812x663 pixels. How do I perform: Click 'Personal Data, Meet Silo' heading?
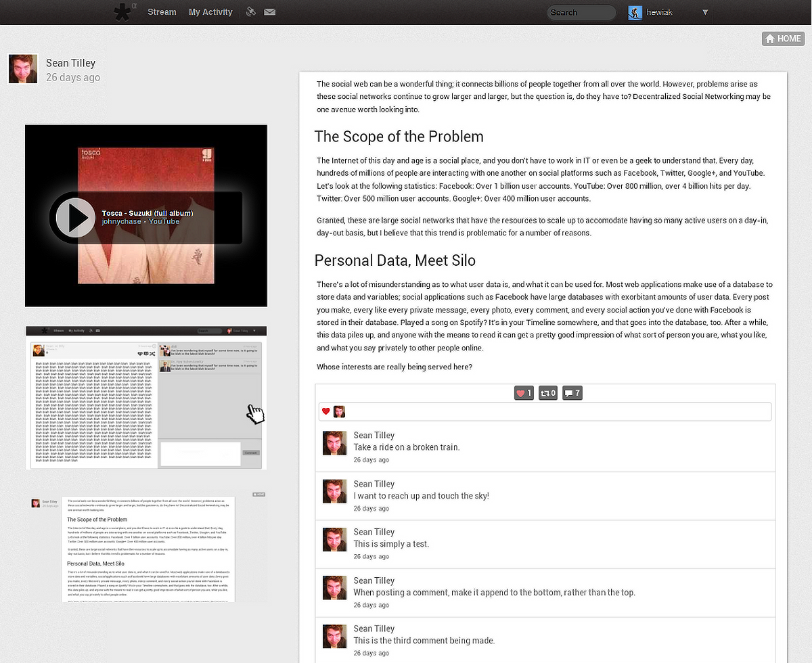395,260
